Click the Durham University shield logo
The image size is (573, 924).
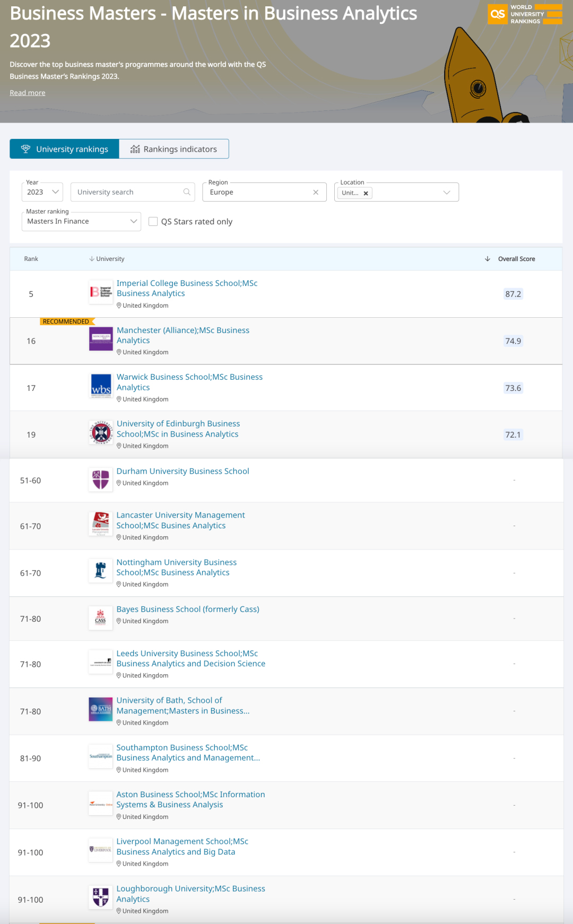pyautogui.click(x=101, y=480)
